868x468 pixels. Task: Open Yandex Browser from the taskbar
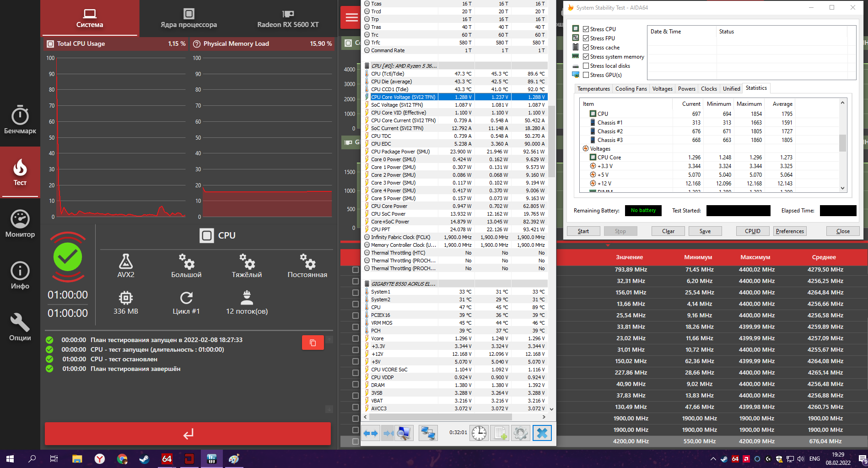tap(99, 459)
